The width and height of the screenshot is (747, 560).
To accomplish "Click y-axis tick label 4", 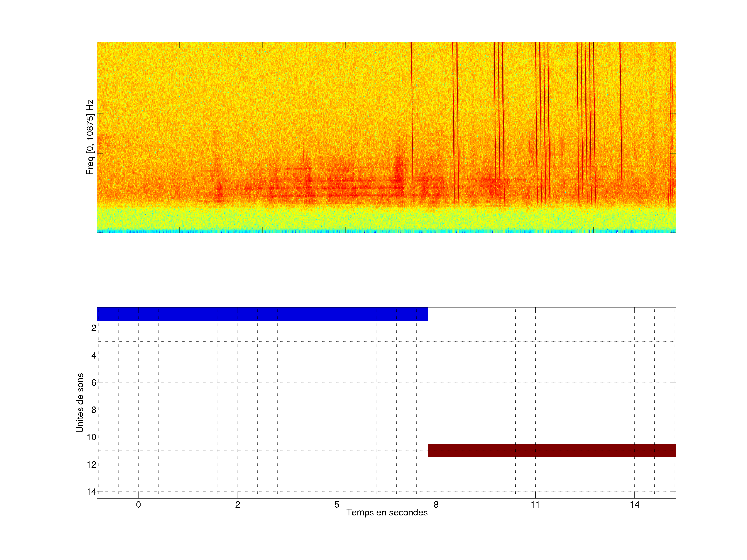I will (x=94, y=355).
